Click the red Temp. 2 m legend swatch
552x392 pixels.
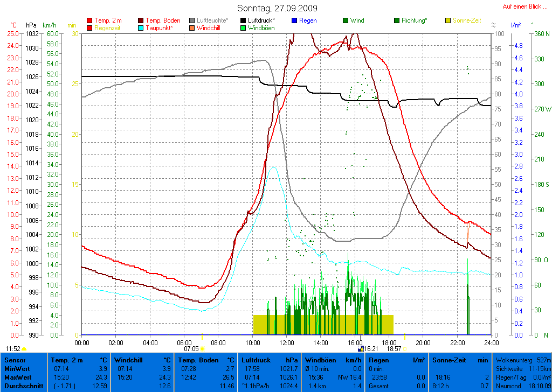pyautogui.click(x=89, y=20)
